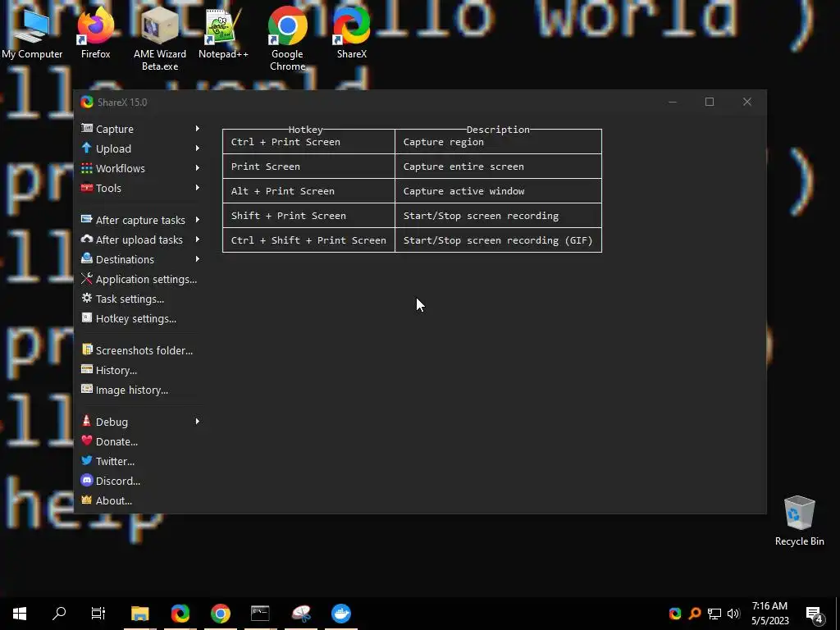
Task: Open Image history...
Action: click(140, 390)
